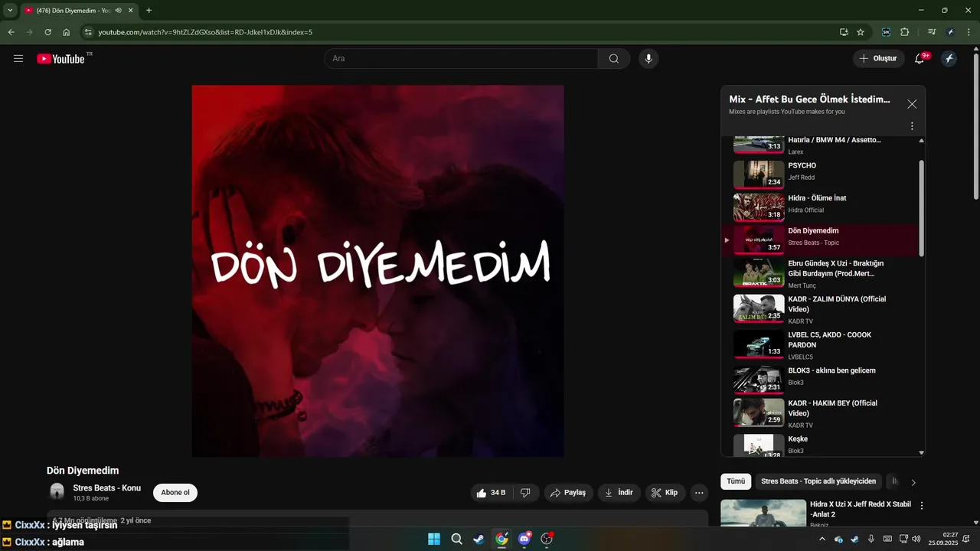Open Steam from the taskbar
This screenshot has width=980, height=551.
point(479,539)
